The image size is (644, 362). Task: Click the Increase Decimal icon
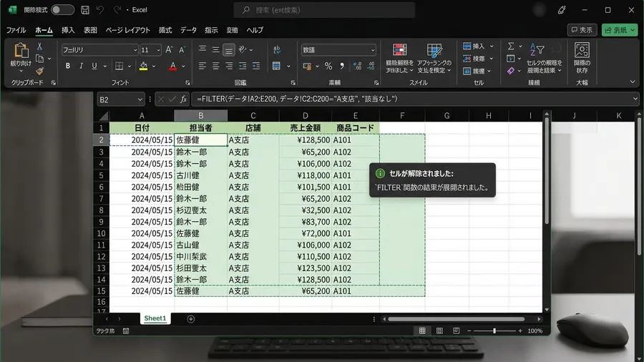(x=357, y=66)
